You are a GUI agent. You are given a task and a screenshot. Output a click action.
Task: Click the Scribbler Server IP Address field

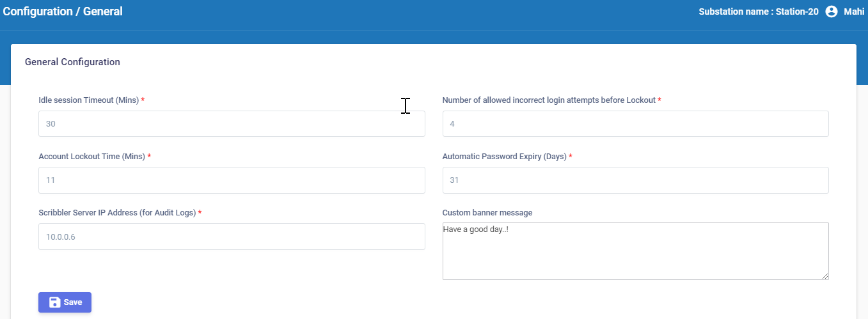pos(232,237)
